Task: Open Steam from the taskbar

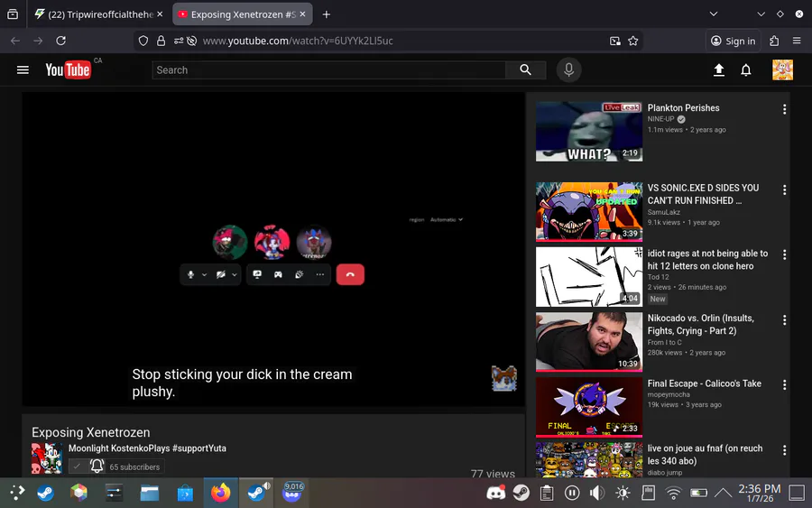Action: point(45,493)
